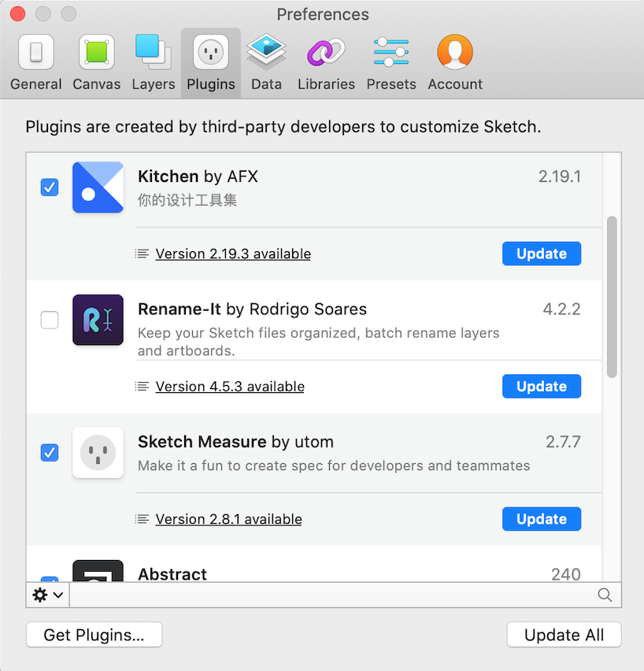Viewport: 644px width, 671px height.
Task: Select the Kitchen by AFX title
Action: tap(198, 176)
